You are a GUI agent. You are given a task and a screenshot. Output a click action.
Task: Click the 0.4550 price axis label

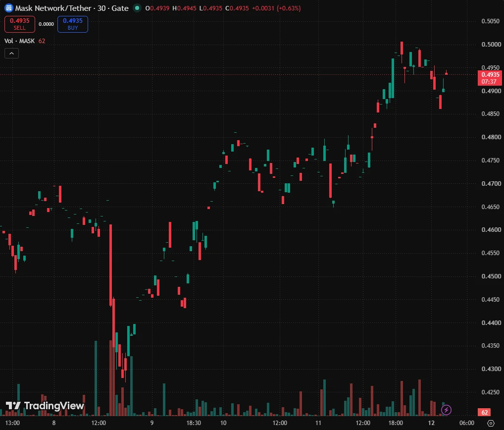coord(491,253)
